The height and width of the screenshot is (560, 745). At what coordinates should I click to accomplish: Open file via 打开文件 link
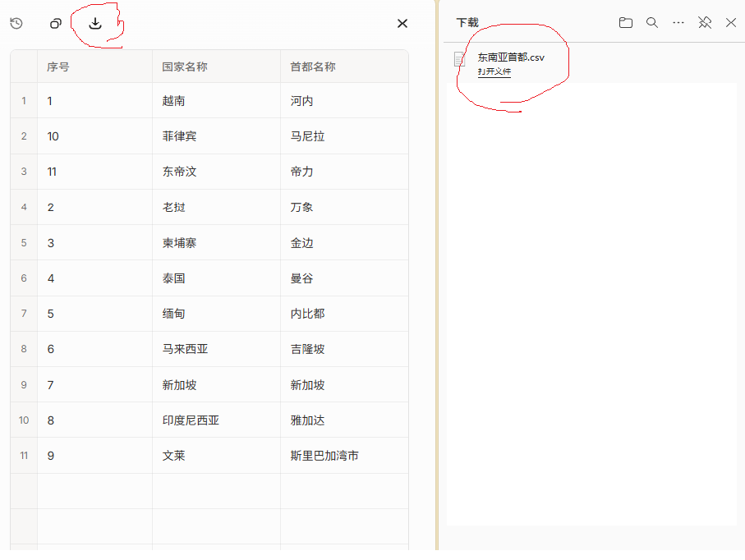click(x=494, y=71)
